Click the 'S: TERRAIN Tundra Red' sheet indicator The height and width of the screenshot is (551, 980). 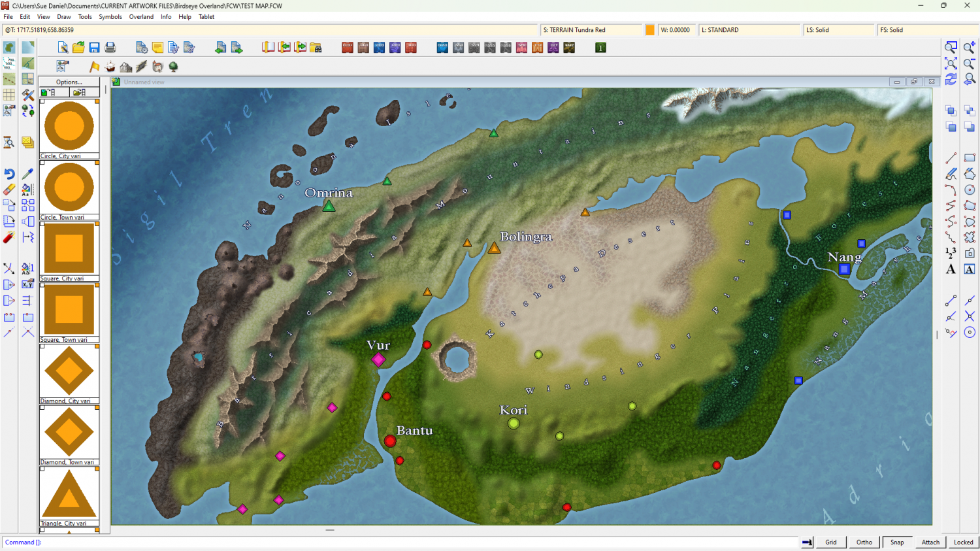coord(592,30)
